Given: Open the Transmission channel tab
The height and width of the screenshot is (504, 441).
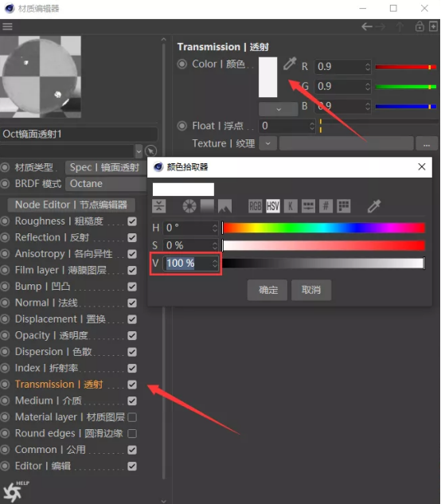Looking at the screenshot, I should click(59, 385).
